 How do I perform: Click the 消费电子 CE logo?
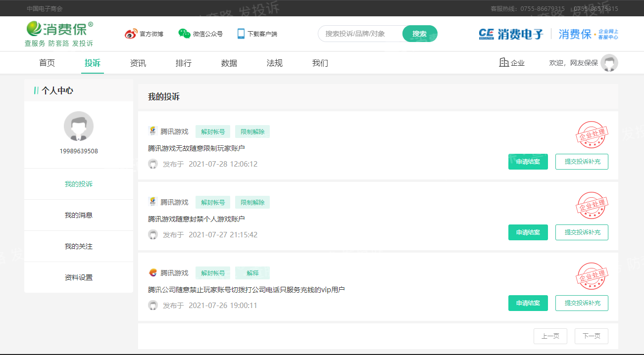click(511, 34)
